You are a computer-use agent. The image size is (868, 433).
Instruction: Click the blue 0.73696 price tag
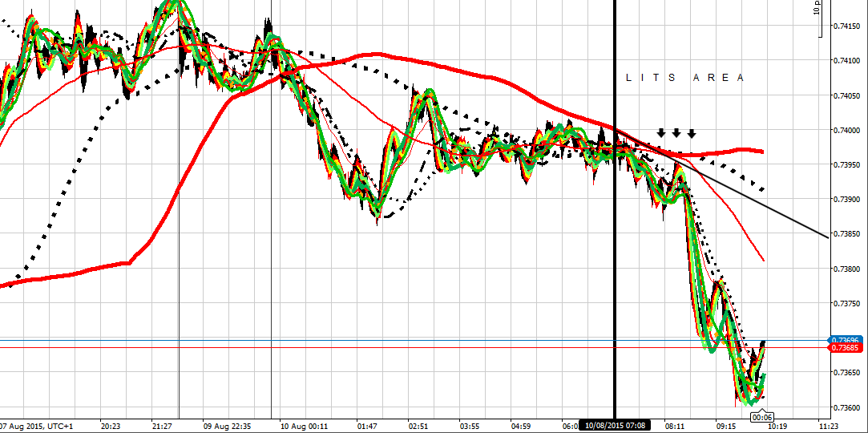[846, 340]
